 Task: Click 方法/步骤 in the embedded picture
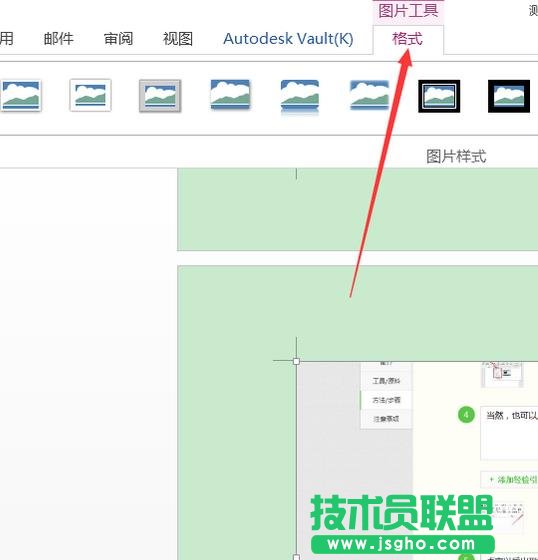click(386, 400)
